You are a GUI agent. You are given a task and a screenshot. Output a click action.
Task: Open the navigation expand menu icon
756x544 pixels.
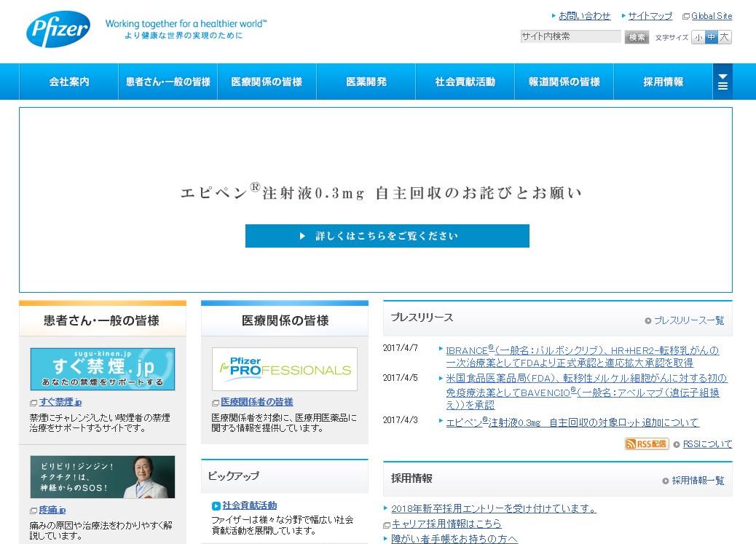[x=722, y=82]
